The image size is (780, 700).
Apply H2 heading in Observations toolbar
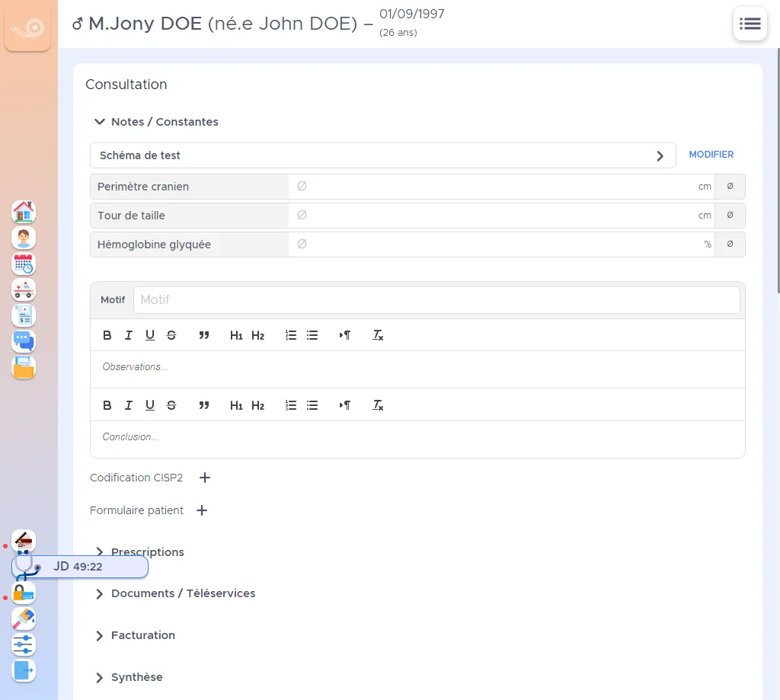(x=257, y=335)
